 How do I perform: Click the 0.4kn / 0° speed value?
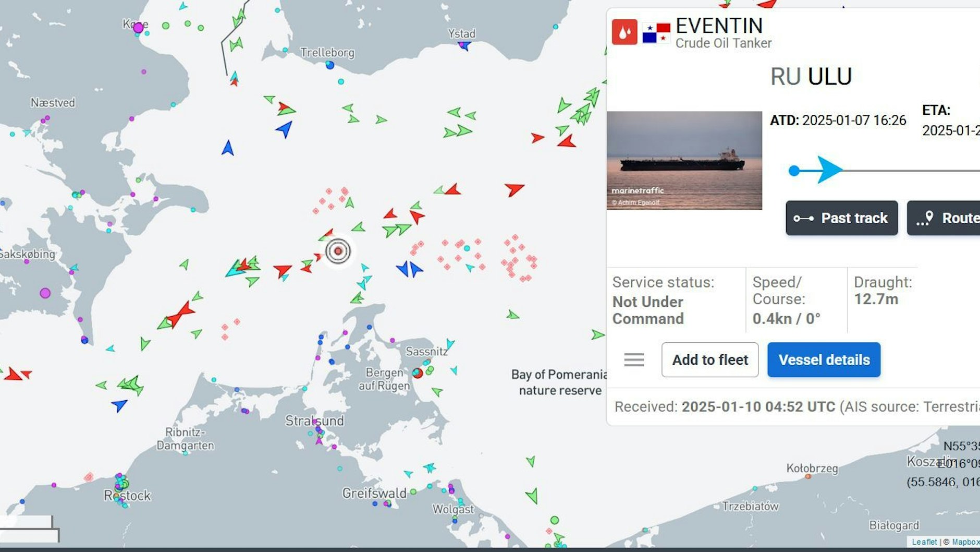point(786,318)
